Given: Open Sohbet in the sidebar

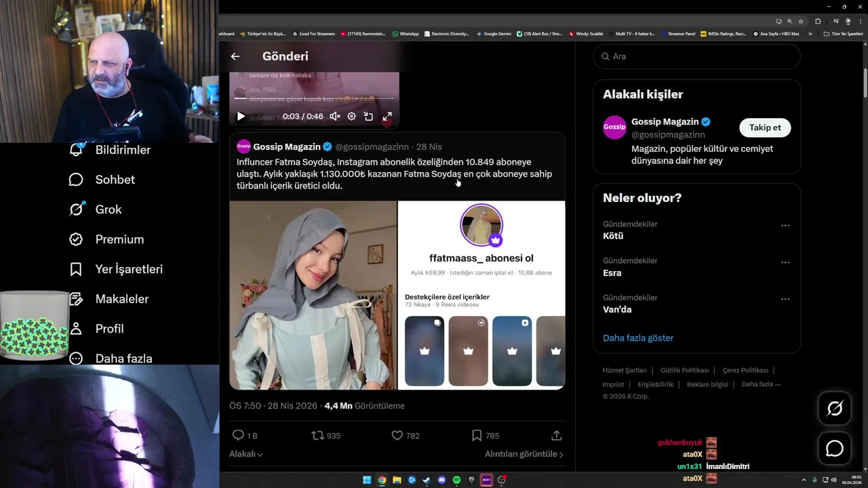Looking at the screenshot, I should 102,180.
